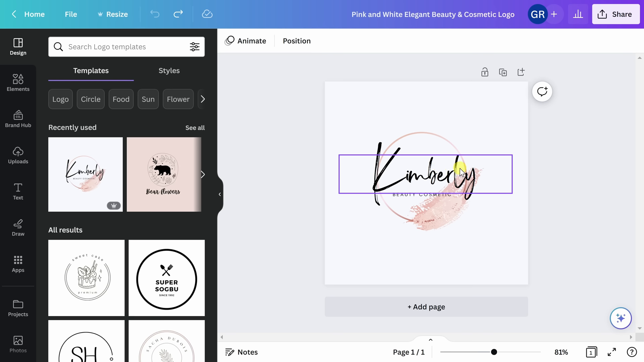Click the Notes panel at bottom toolbar
The height and width of the screenshot is (362, 644).
241,352
